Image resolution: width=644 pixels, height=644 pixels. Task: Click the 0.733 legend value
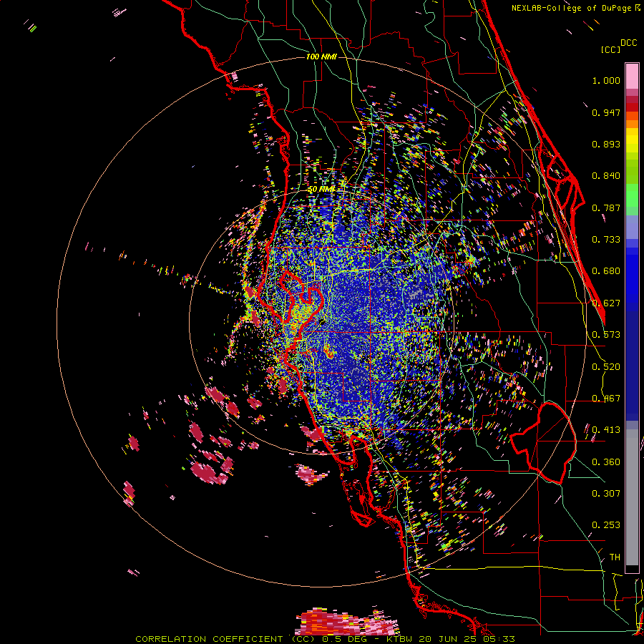pyautogui.click(x=606, y=240)
